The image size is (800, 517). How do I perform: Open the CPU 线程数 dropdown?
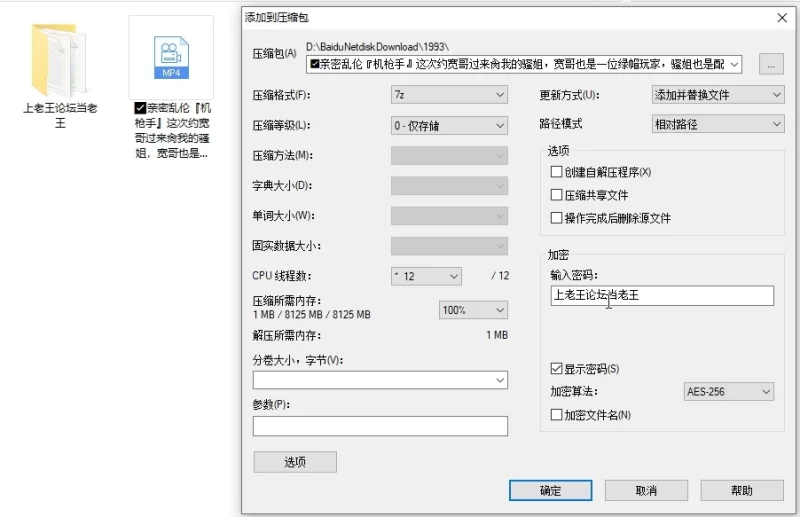(426, 276)
